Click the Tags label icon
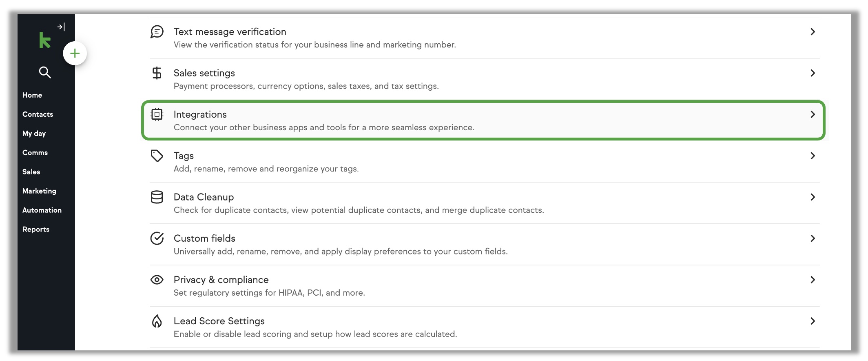868x361 pixels. pyautogui.click(x=157, y=156)
